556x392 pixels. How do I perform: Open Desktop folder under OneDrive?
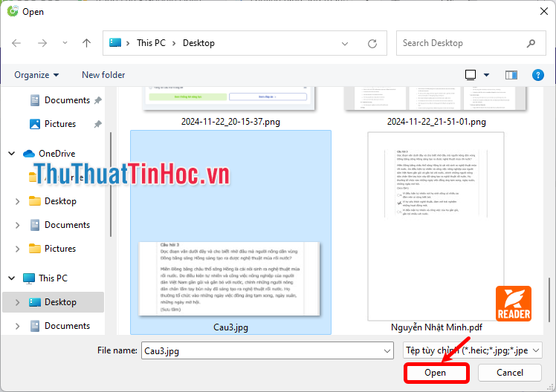[60, 201]
